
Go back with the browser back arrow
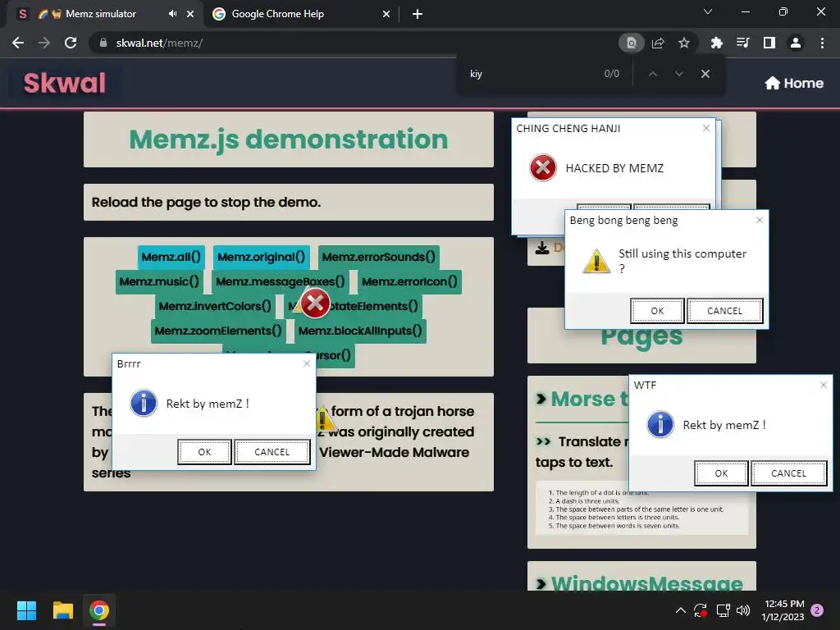tap(18, 43)
